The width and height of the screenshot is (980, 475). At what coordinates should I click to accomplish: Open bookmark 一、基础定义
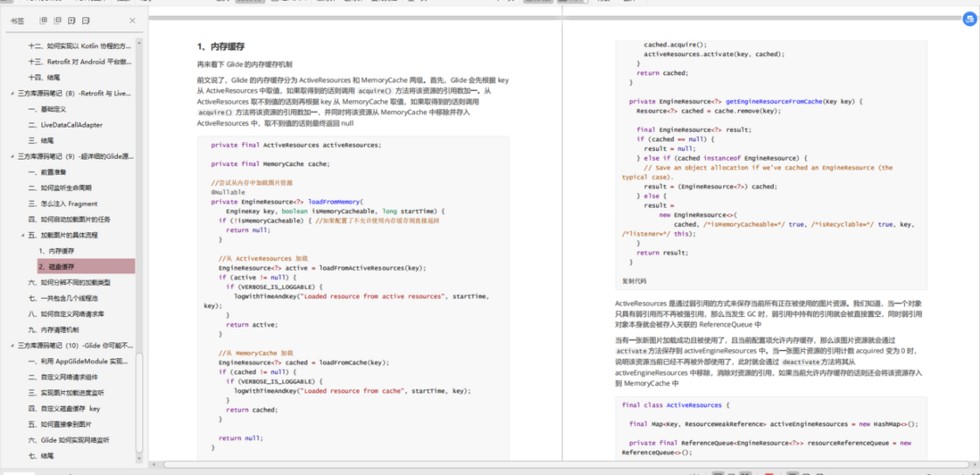point(48,109)
